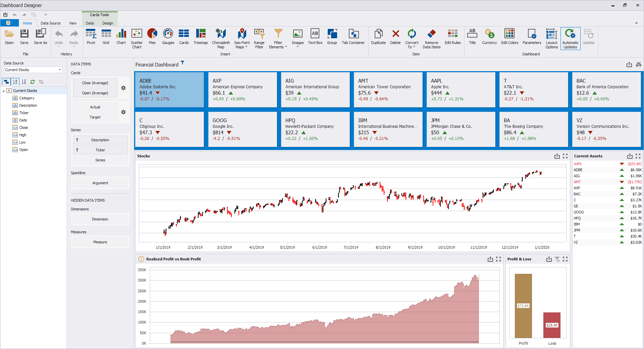
Task: Add a Cards item from ribbon
Action: (x=184, y=37)
